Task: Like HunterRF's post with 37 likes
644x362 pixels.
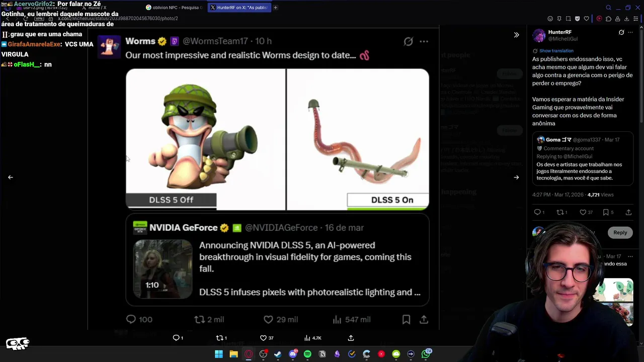Action: (x=583, y=212)
